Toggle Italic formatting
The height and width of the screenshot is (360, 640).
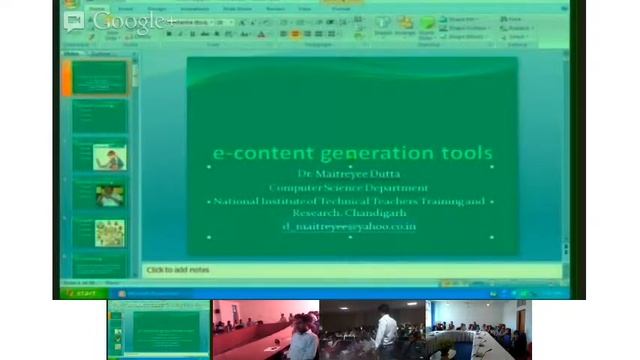point(180,34)
